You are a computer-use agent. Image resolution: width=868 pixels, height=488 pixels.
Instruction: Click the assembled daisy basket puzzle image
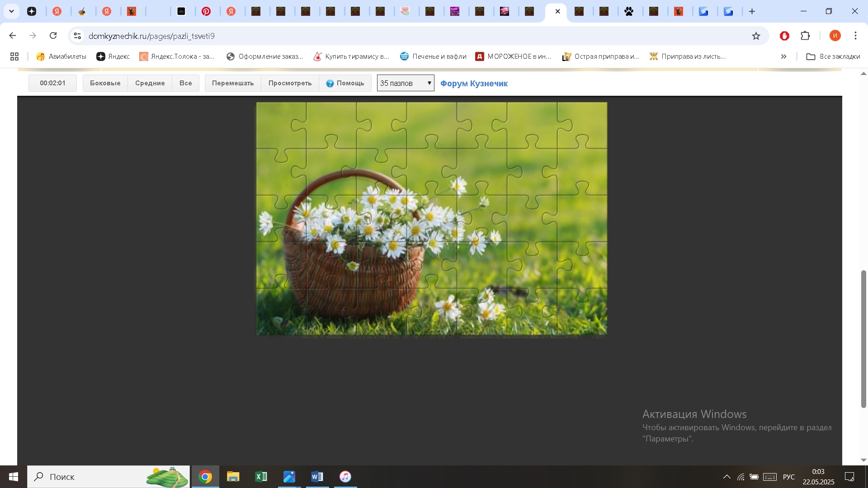[x=432, y=219]
